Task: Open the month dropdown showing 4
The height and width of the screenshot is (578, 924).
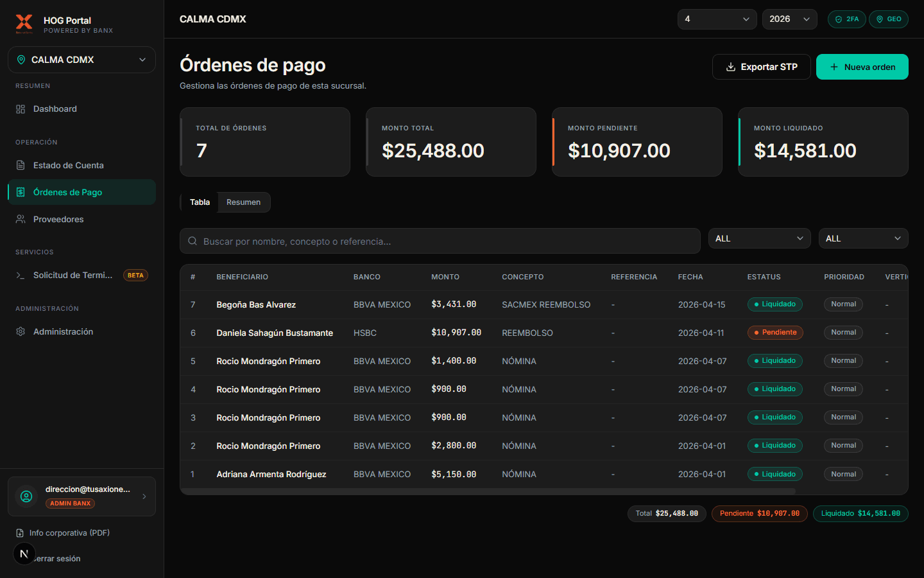Action: pyautogui.click(x=717, y=19)
